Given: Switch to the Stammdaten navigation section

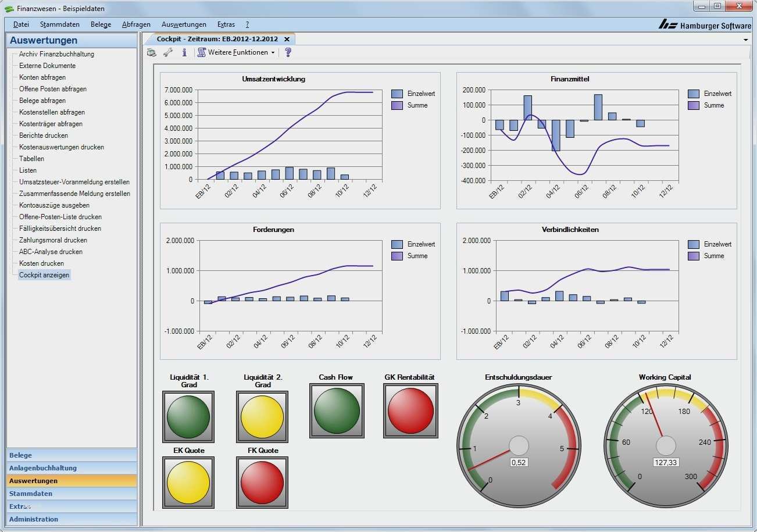Looking at the screenshot, I should [72, 494].
